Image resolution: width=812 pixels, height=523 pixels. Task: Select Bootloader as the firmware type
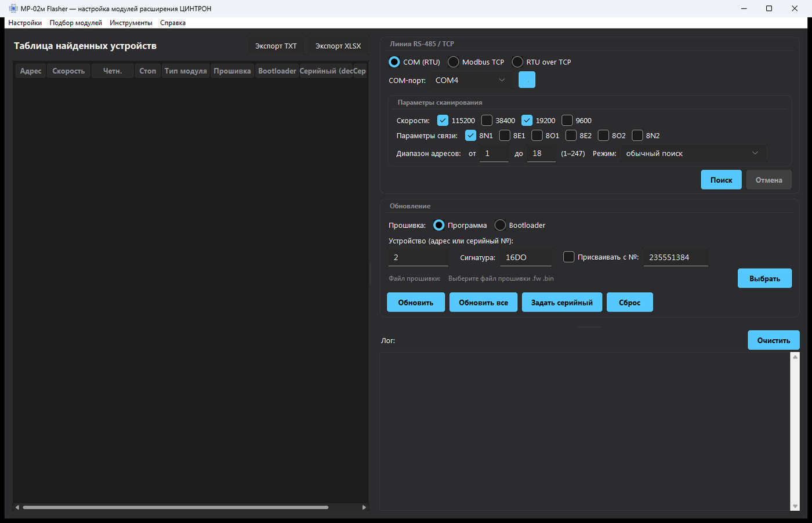click(500, 225)
